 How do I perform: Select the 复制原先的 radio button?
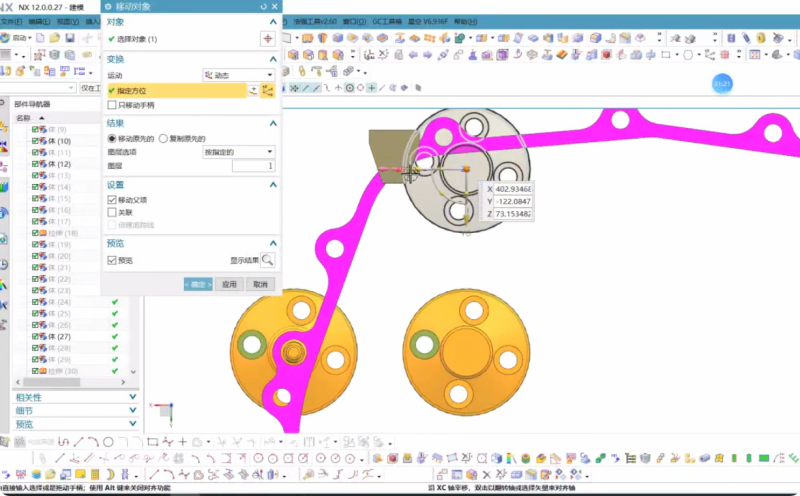tap(163, 138)
